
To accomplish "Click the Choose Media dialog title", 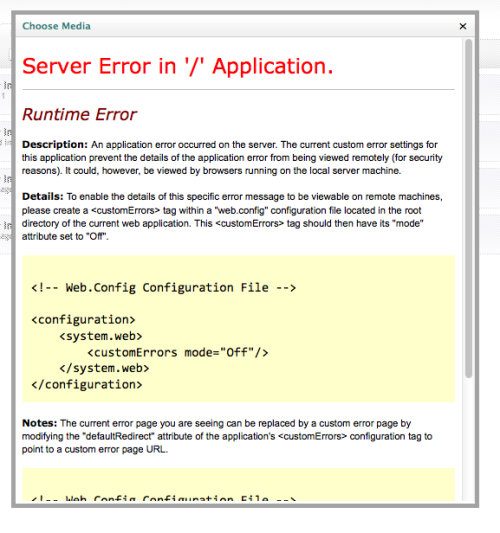I will (56, 26).
